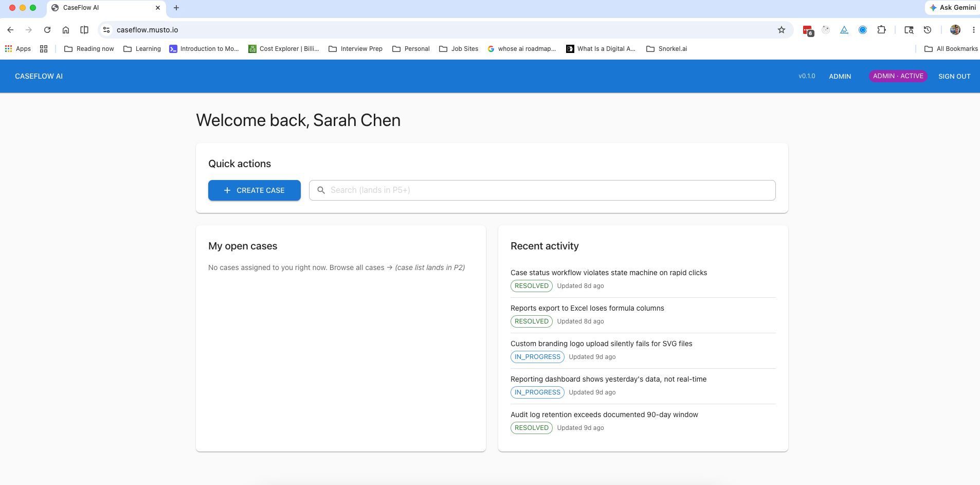Open the Interview Prep bookmark folder

coord(356,49)
